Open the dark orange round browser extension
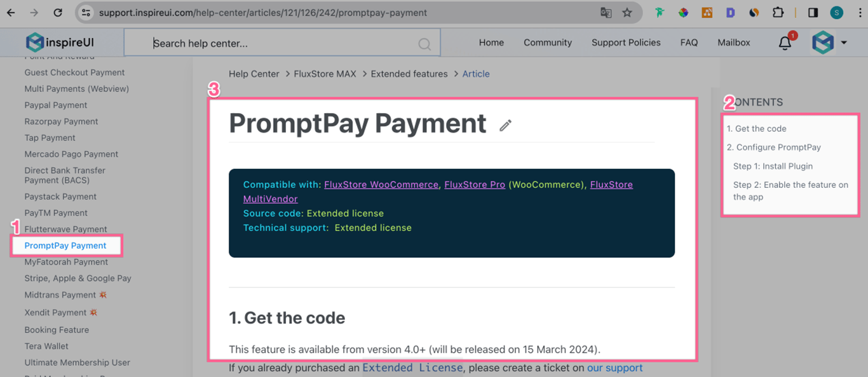This screenshot has height=377, width=868. pos(754,13)
